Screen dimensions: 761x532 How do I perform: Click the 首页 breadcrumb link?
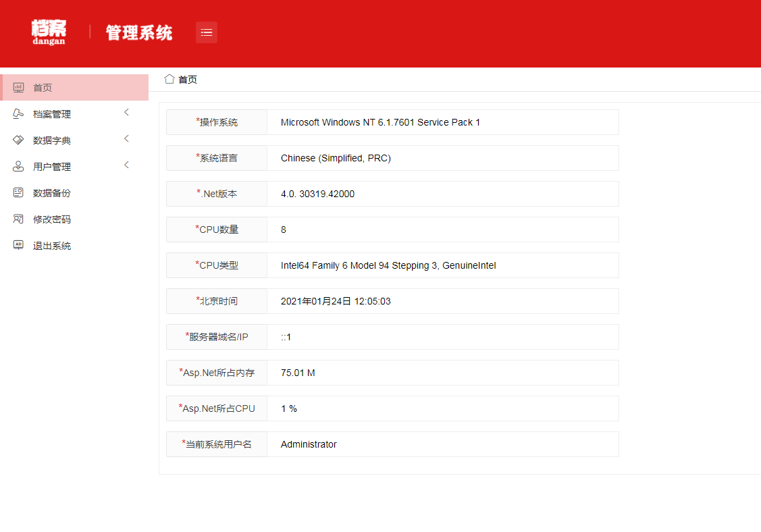[188, 80]
